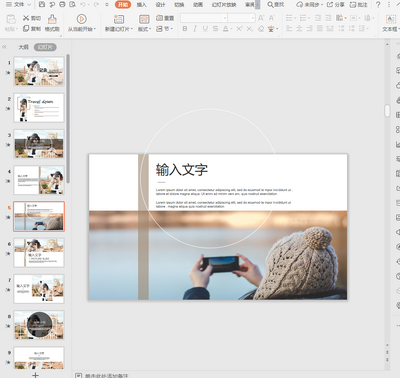
Task: Select slide 2 thumbnail with Travel title
Action: click(x=39, y=108)
